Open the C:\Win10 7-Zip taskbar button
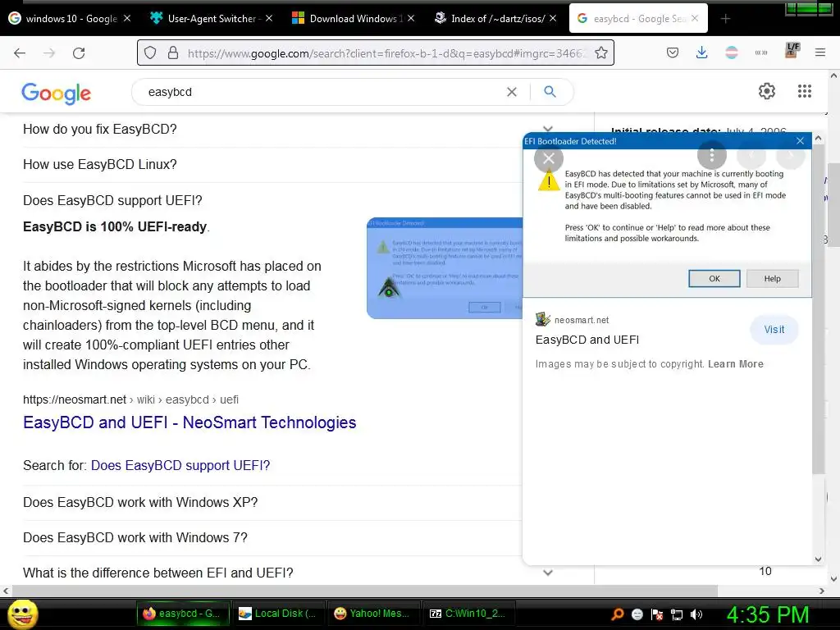The height and width of the screenshot is (630, 840). pyautogui.click(x=468, y=614)
